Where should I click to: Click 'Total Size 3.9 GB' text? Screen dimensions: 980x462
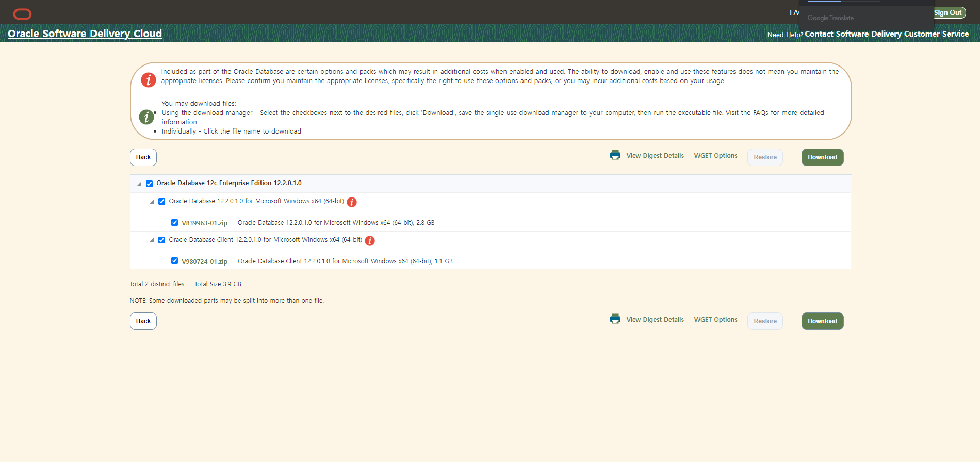[x=218, y=284]
